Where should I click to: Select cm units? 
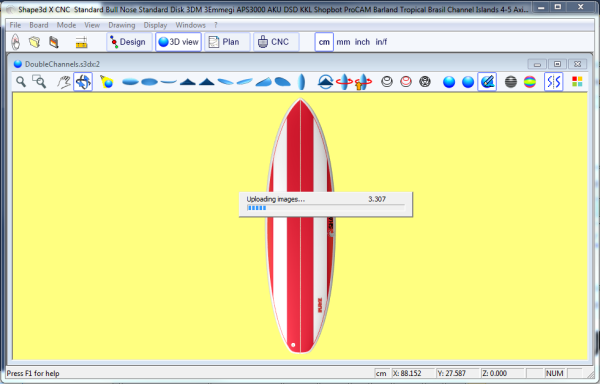(324, 42)
